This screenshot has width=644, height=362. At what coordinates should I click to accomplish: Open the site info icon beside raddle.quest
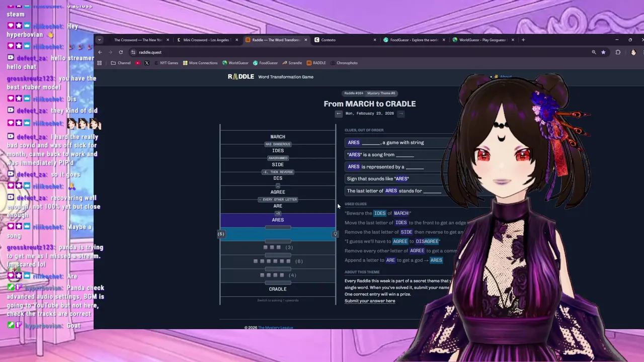(133, 52)
